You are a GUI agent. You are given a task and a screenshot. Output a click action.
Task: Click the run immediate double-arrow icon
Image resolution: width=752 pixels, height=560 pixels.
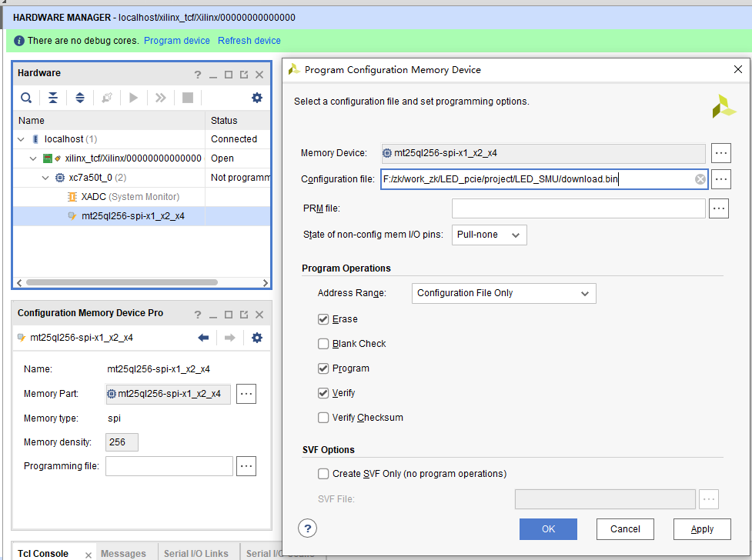[x=160, y=98]
